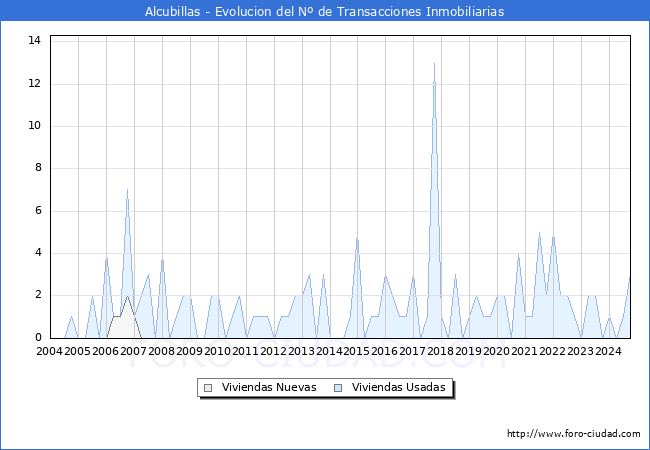Click the y-axis label 6
650x450 pixels.
pos(39,210)
